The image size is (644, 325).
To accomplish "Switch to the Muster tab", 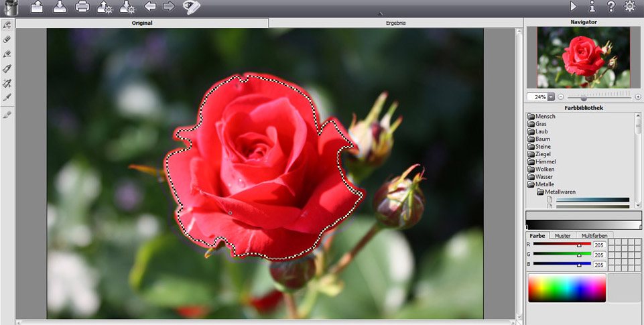I will tap(562, 236).
